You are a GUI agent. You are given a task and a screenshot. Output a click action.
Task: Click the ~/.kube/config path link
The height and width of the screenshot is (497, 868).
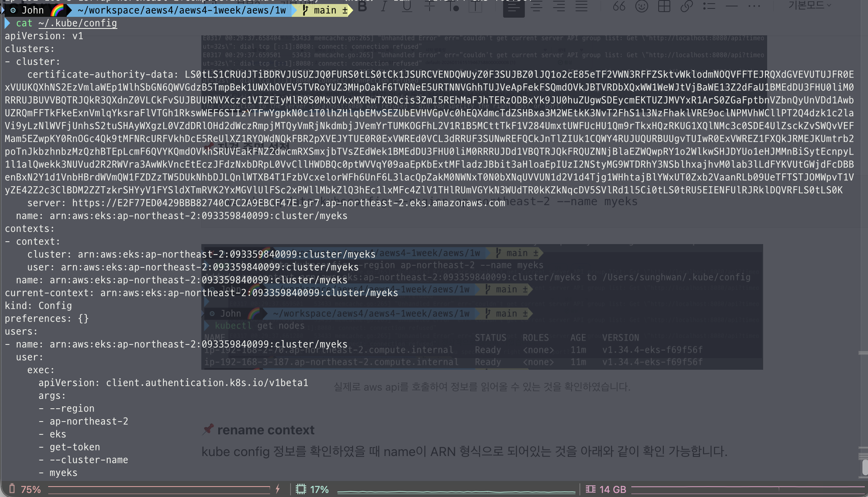(78, 23)
